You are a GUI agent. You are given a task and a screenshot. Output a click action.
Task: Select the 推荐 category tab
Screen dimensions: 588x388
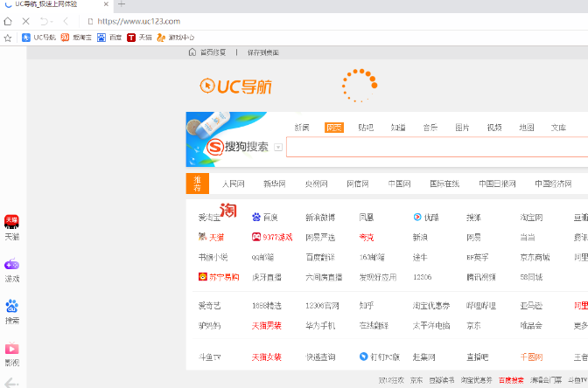point(197,184)
